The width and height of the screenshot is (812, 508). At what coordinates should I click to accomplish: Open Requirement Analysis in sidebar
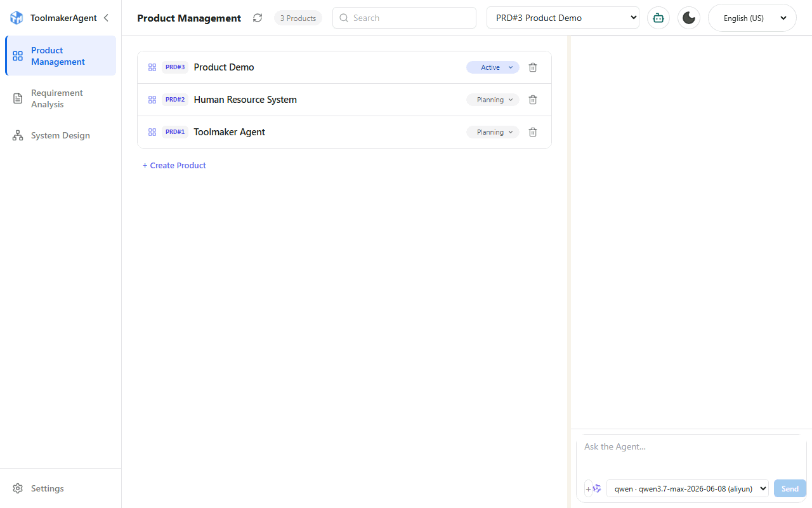(61, 98)
